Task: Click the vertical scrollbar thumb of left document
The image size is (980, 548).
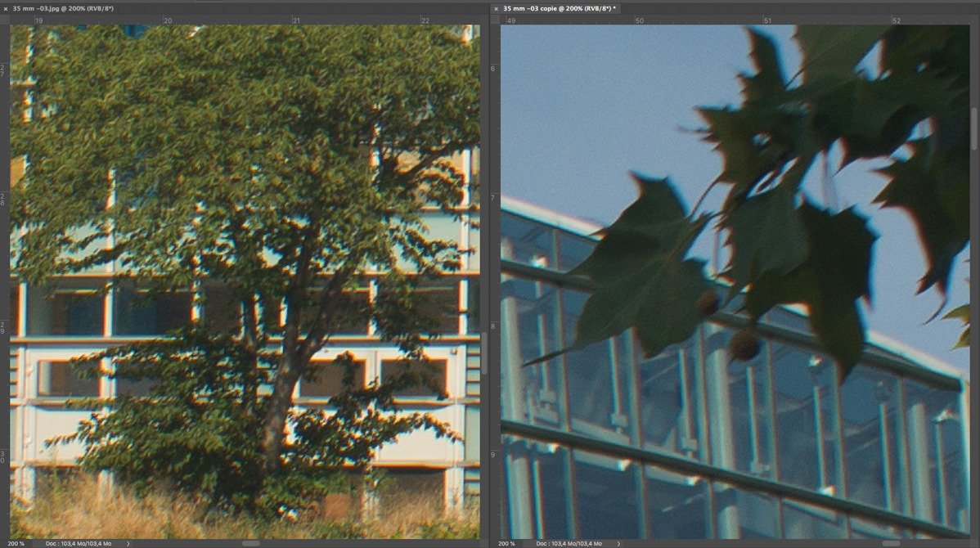Action: 484,353
